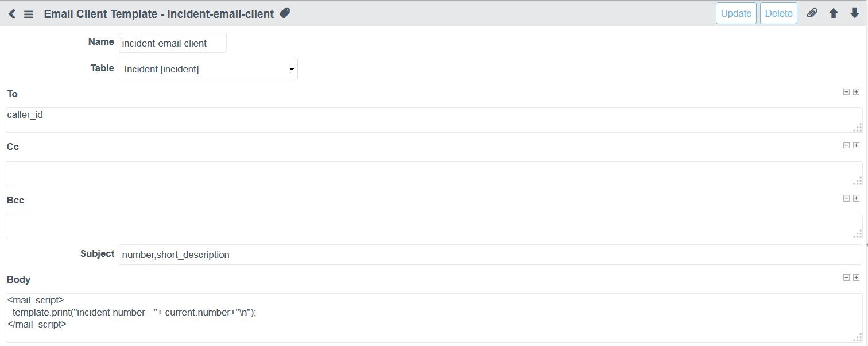Click the back arrow in the header
868x346 pixels.
click(11, 13)
